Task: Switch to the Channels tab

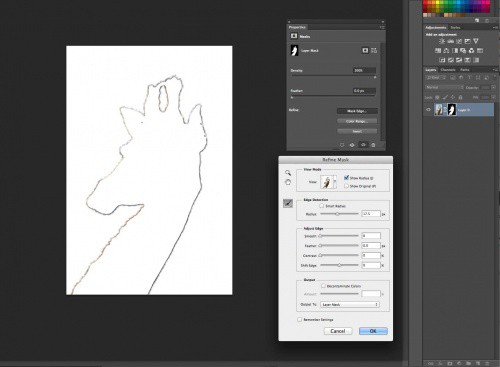Action: click(x=448, y=70)
